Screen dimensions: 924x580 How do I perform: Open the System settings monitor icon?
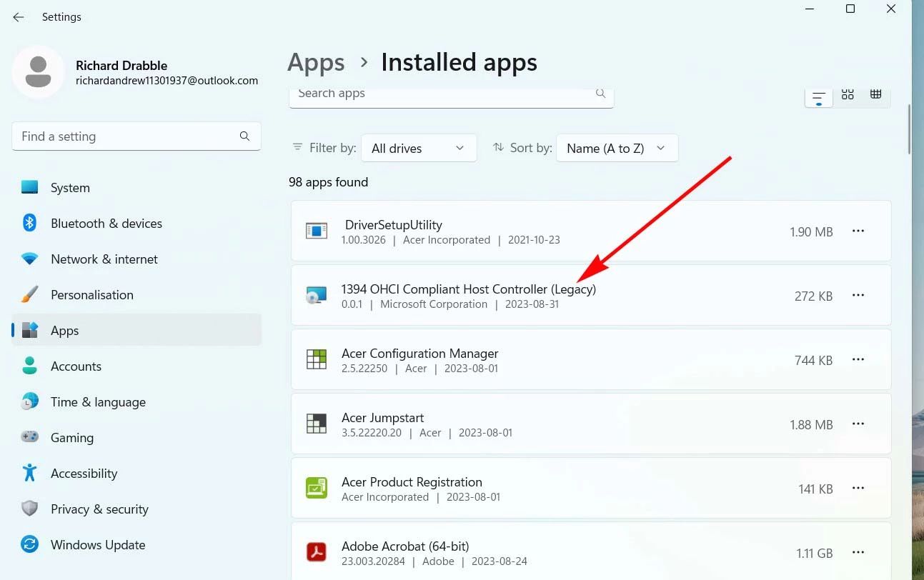tap(29, 188)
